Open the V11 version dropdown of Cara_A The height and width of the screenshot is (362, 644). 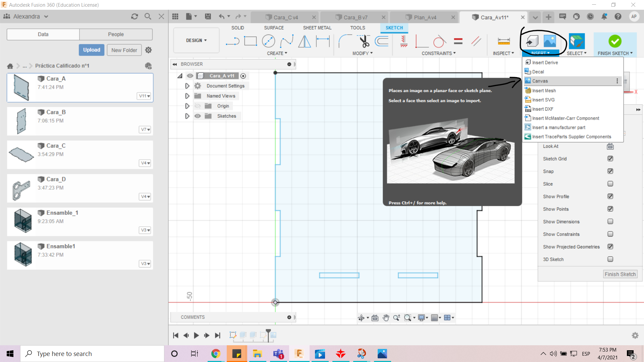[x=145, y=96]
